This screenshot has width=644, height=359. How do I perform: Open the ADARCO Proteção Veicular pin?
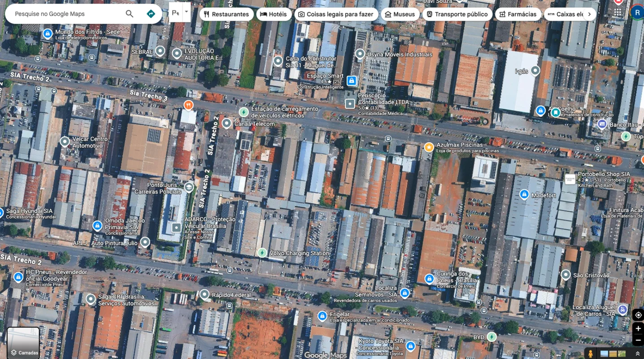point(177,228)
